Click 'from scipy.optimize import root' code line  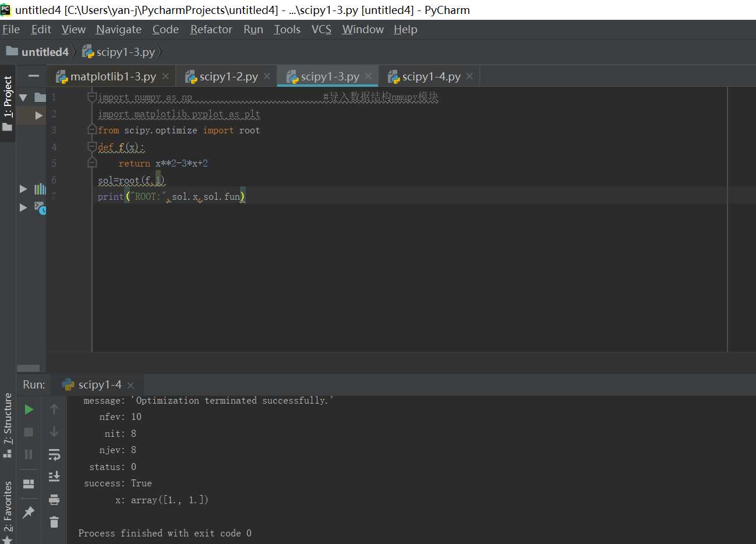coord(179,130)
